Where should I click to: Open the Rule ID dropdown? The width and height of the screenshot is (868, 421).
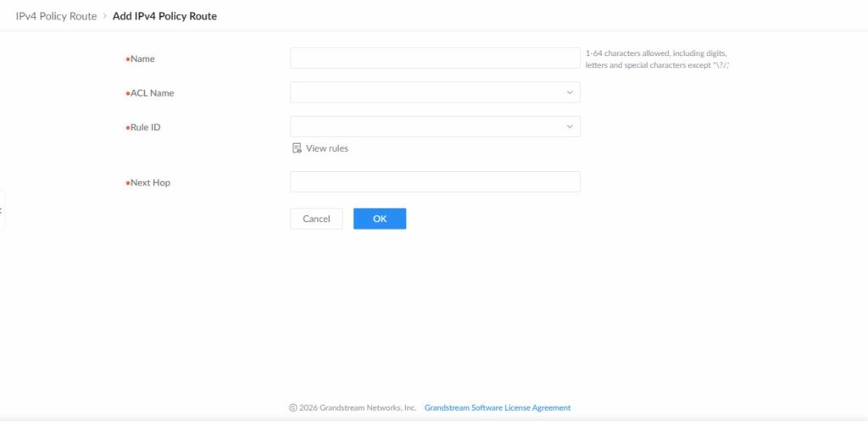[435, 127]
